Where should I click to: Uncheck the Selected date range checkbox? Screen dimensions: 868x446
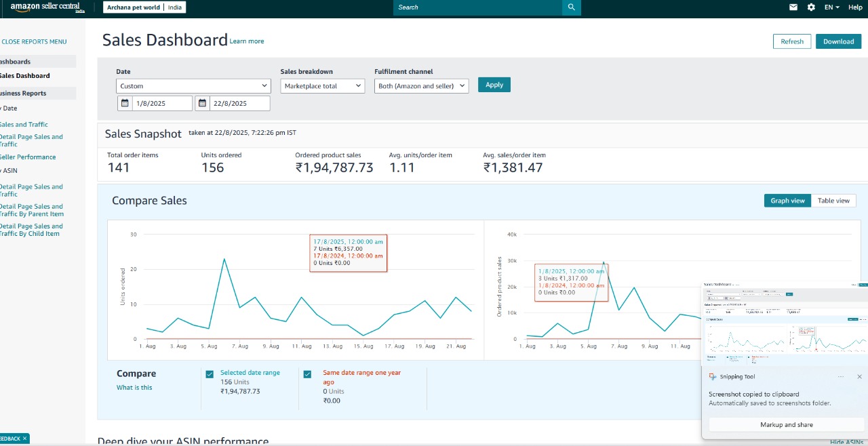210,374
